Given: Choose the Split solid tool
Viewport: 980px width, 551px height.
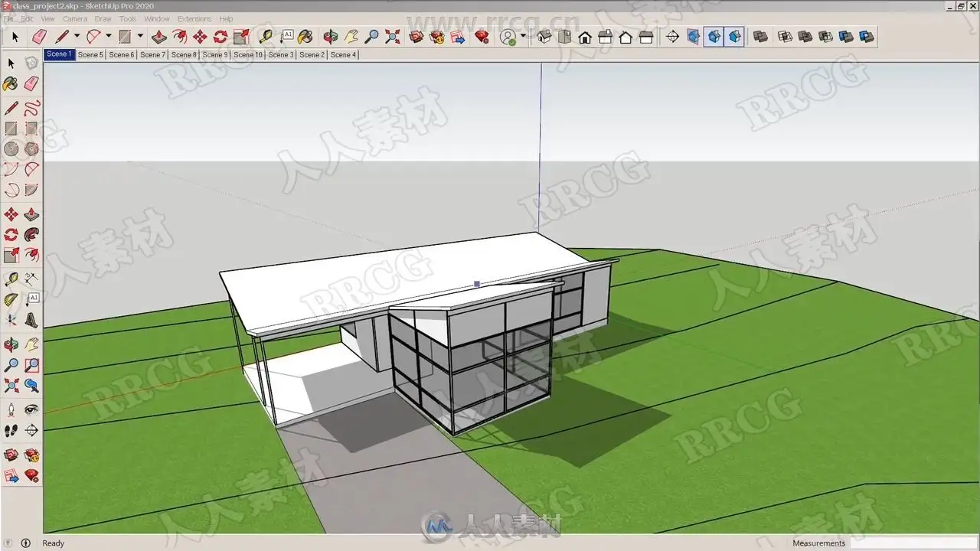Looking at the screenshot, I should [x=867, y=37].
